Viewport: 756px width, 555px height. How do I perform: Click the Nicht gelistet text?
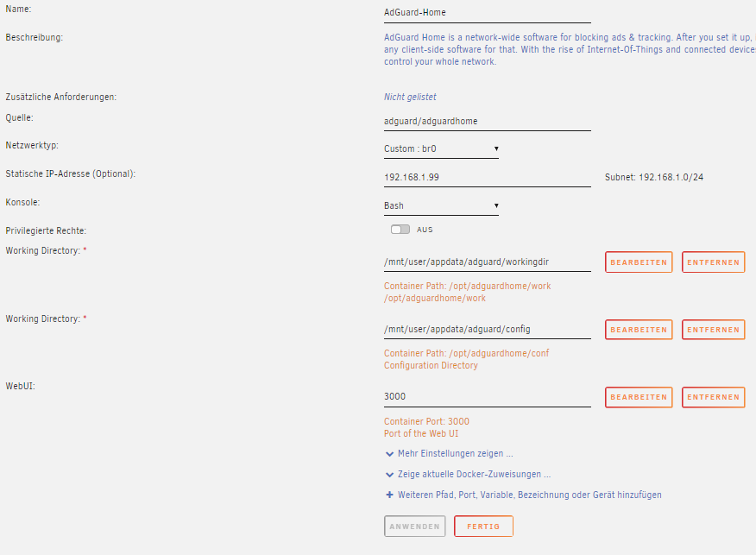click(x=410, y=97)
